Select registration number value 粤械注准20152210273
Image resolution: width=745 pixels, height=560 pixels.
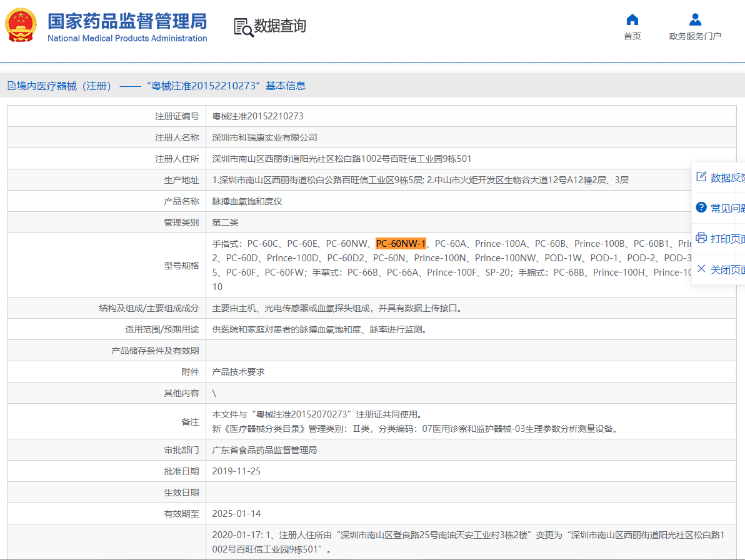[257, 116]
